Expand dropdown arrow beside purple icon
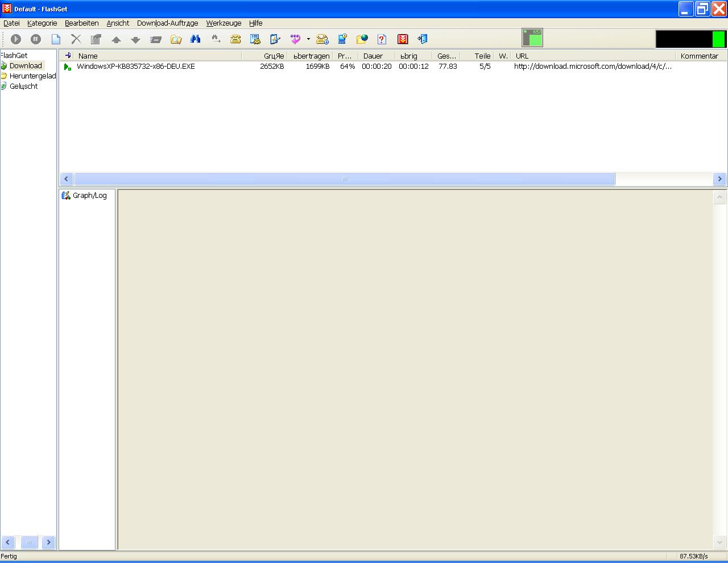Image resolution: width=728 pixels, height=563 pixels. (308, 39)
